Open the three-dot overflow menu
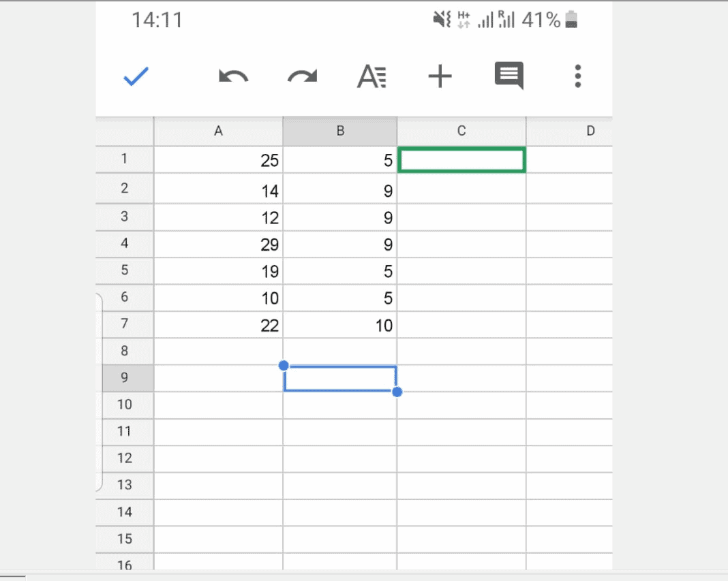Screen dimensions: 728x581 tap(577, 77)
